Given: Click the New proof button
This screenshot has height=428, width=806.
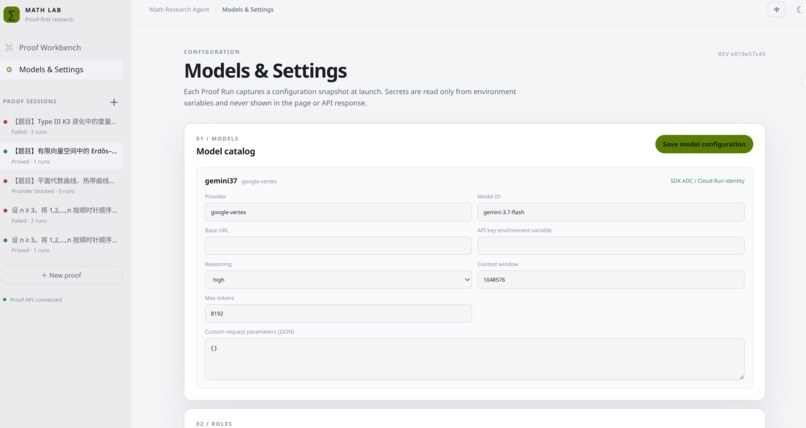Looking at the screenshot, I should [x=61, y=275].
